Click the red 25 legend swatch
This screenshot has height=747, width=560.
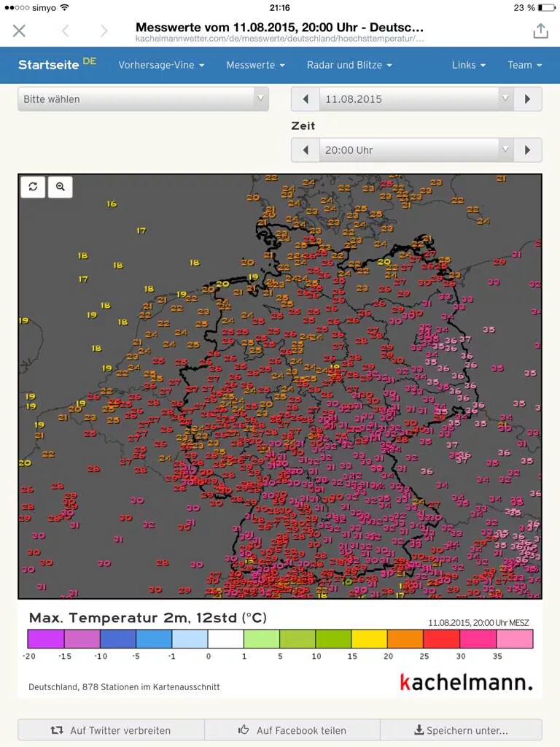[441, 639]
